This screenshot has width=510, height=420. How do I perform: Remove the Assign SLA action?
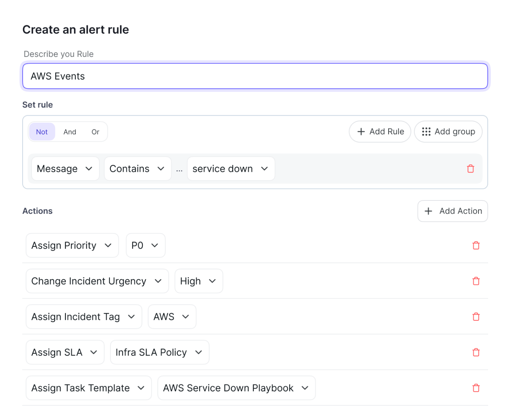pos(476,352)
